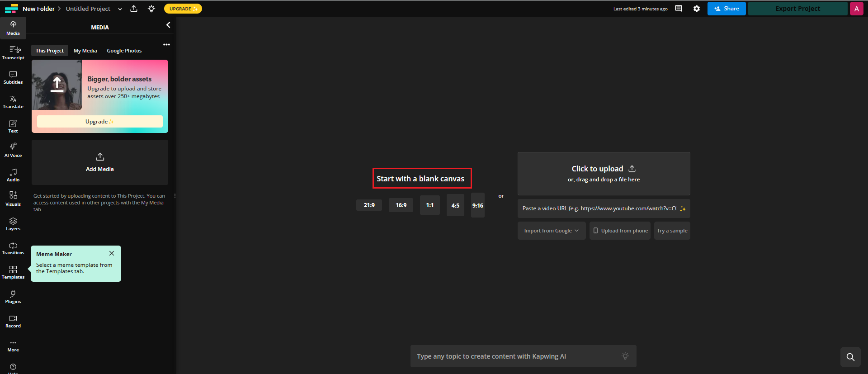
Task: Click the Add Media upload area
Action: (100, 162)
